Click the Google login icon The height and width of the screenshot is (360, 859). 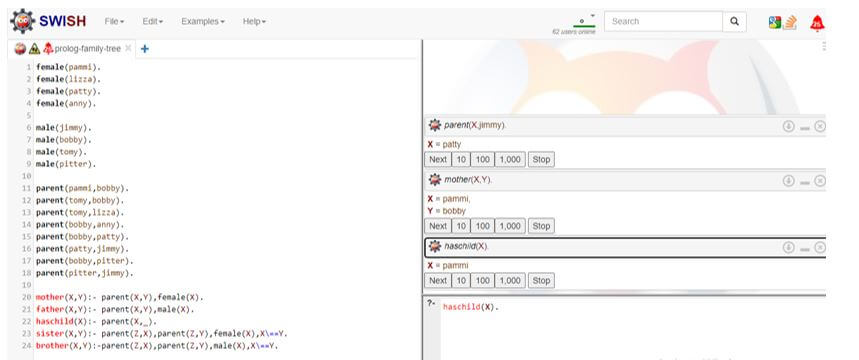(x=774, y=22)
